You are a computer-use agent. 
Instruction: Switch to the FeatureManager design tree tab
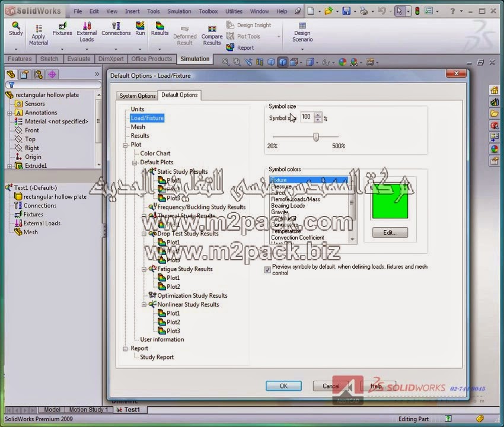(x=11, y=75)
